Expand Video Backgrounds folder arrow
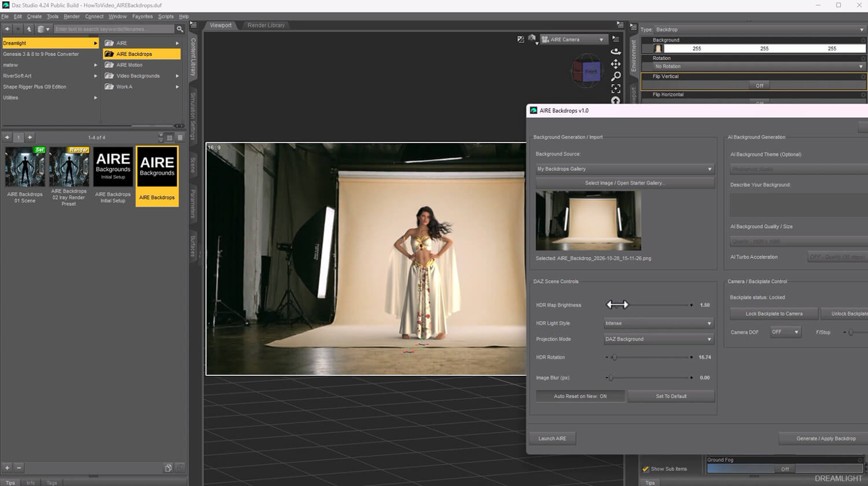Screen dimensions: 868x486 pos(177,76)
